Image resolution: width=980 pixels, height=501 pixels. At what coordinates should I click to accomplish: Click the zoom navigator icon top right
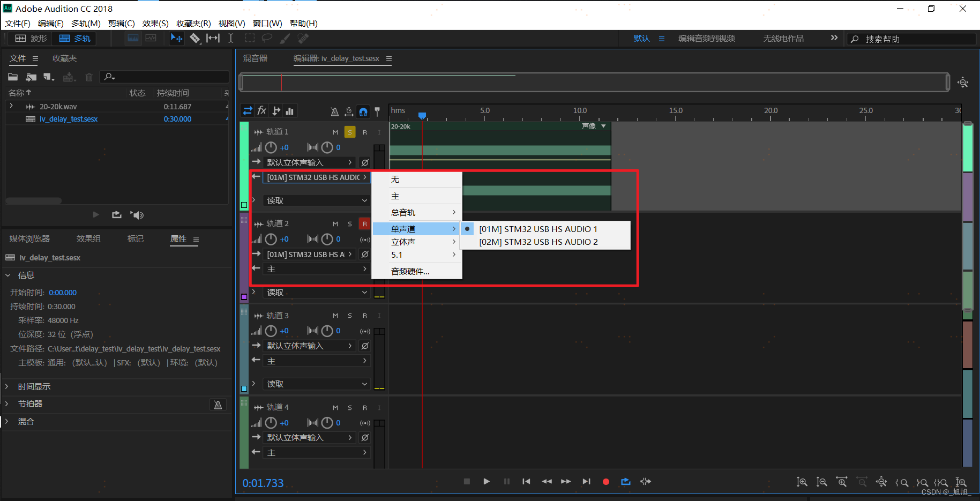tap(963, 83)
